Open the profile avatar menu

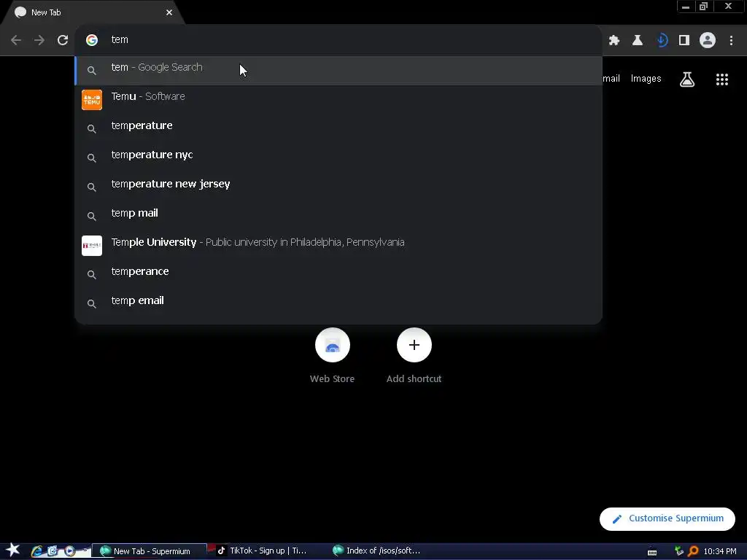coord(708,41)
